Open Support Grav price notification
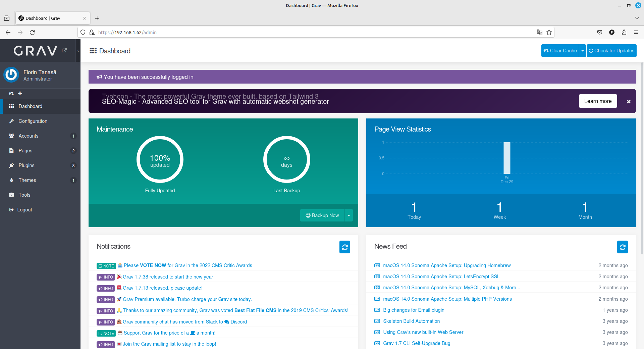 [x=169, y=333]
